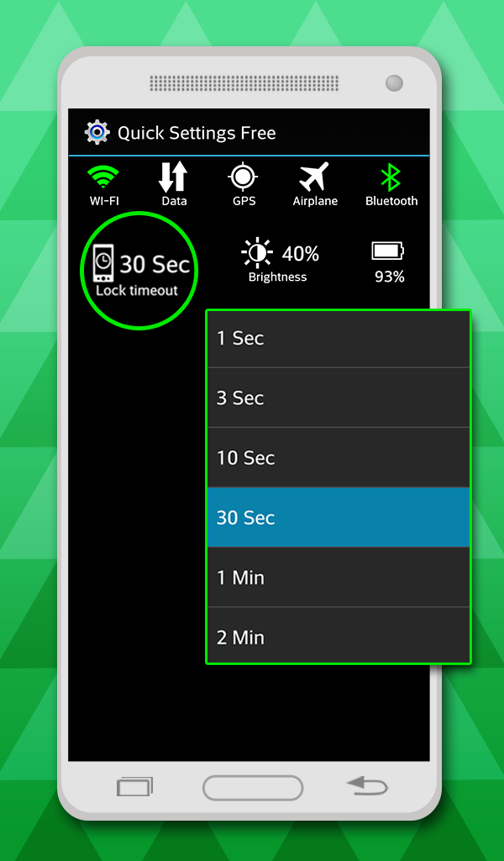Select 1 Sec timeout option
The image size is (504, 861).
pos(339,338)
